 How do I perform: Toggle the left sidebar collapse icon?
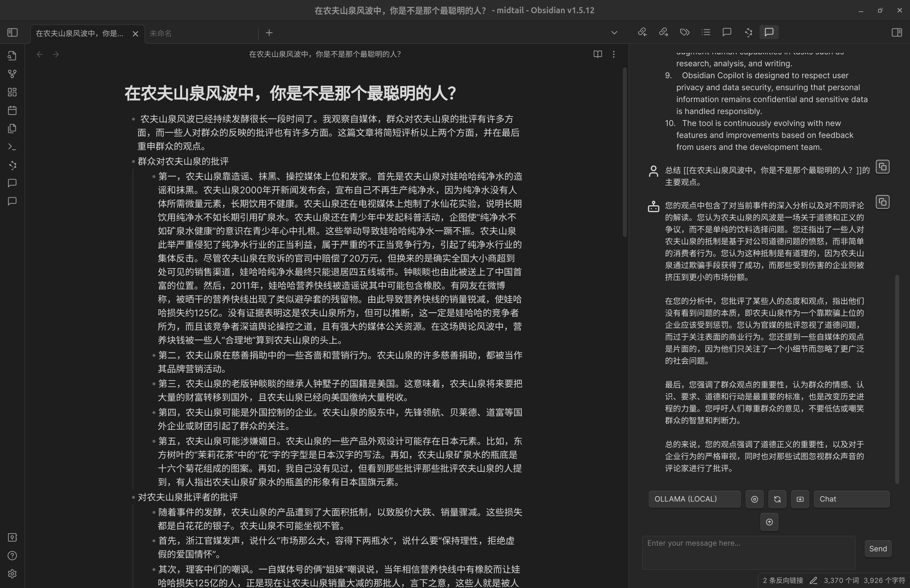12,32
